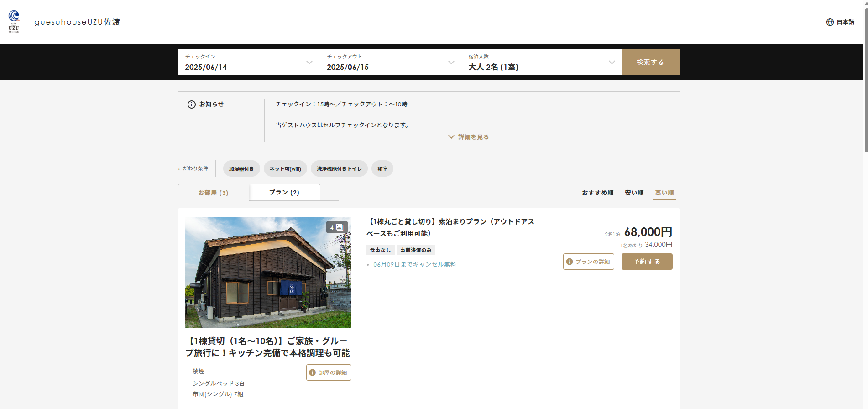The height and width of the screenshot is (409, 868).
Task: Switch language via 日本語 selector
Action: coord(840,22)
